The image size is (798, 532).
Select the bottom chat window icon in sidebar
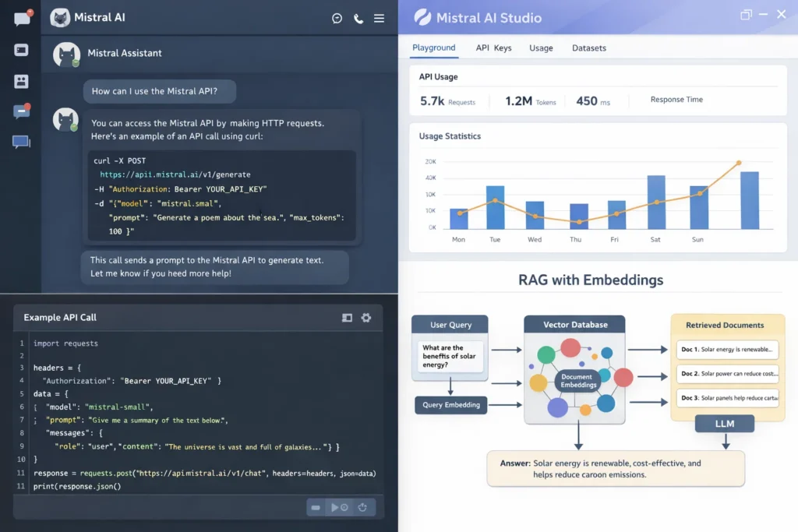point(21,141)
